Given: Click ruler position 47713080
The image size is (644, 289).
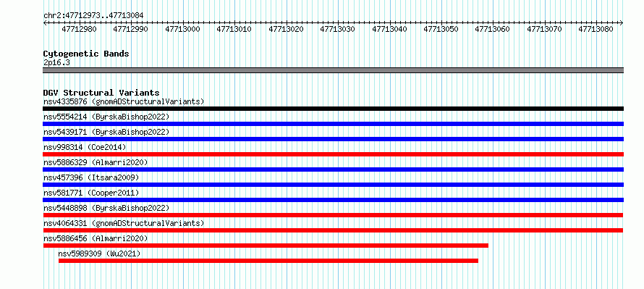Looking at the screenshot, I should (x=596, y=29).
